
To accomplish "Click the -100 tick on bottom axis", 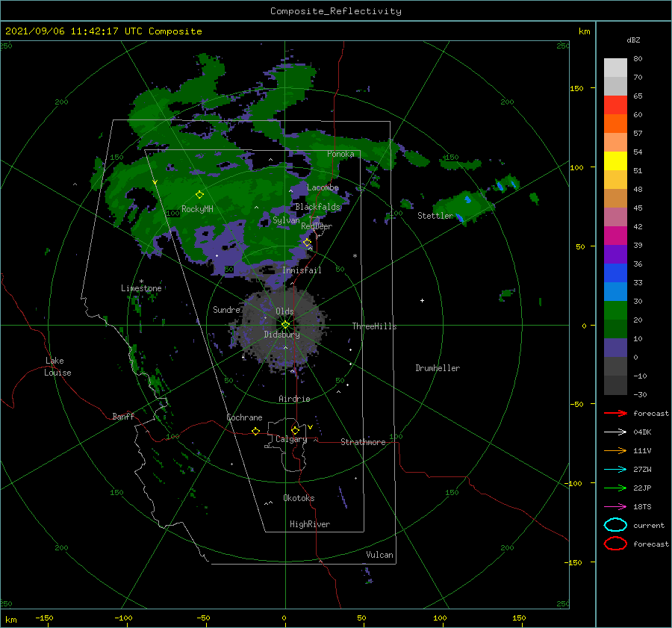I will pyautogui.click(x=123, y=618).
